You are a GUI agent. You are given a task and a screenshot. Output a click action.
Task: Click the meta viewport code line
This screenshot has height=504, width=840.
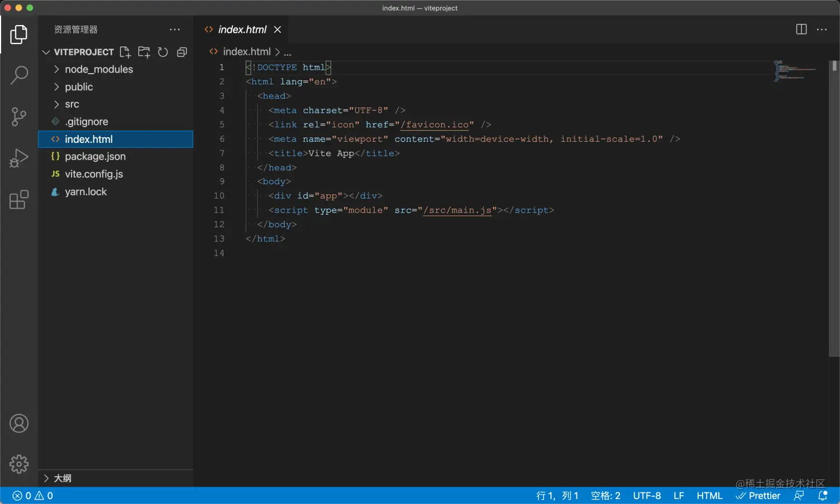pos(475,139)
